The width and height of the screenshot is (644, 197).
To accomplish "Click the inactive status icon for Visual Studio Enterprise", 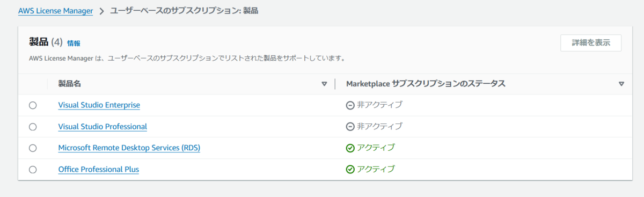I will [x=350, y=105].
